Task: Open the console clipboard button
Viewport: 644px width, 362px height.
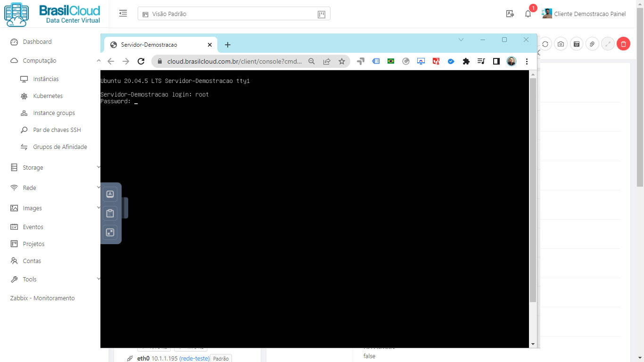Action: pos(110,213)
